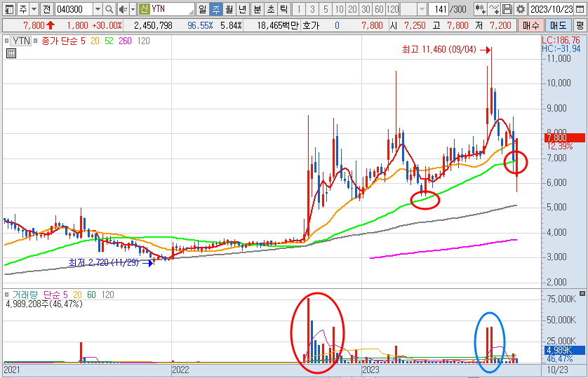Click the 최고 11,460 (09/04) label
The image size is (588, 378).
(439, 50)
